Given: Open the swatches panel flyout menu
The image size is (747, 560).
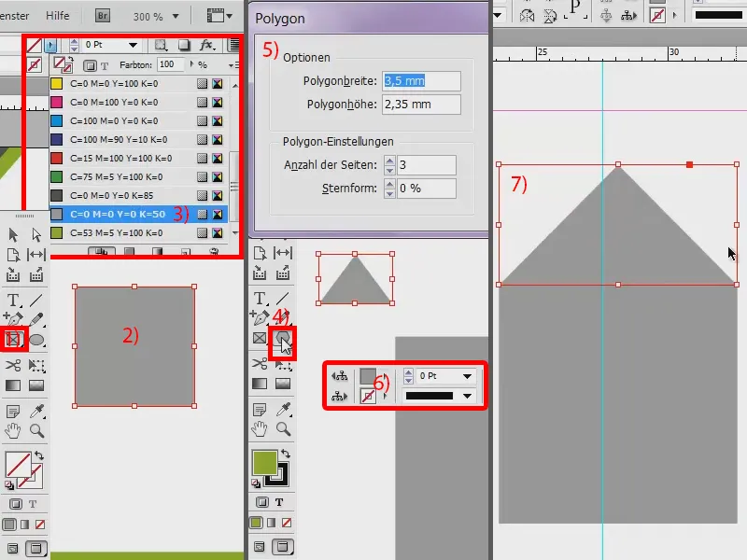Looking at the screenshot, I should coord(233,64).
